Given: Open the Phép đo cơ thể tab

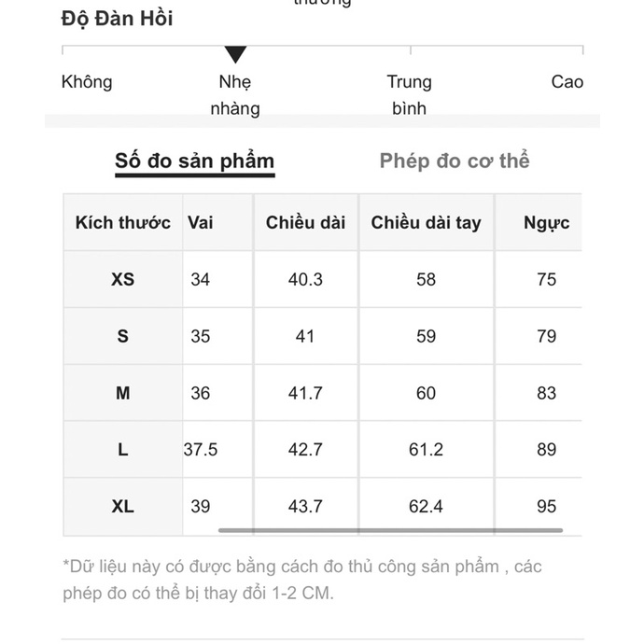Looking at the screenshot, I should tap(455, 161).
